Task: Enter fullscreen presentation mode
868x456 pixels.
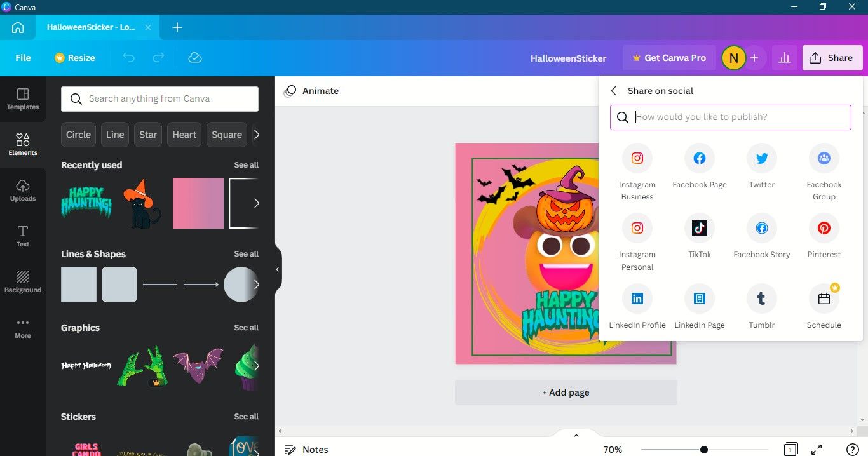Action: tap(817, 449)
